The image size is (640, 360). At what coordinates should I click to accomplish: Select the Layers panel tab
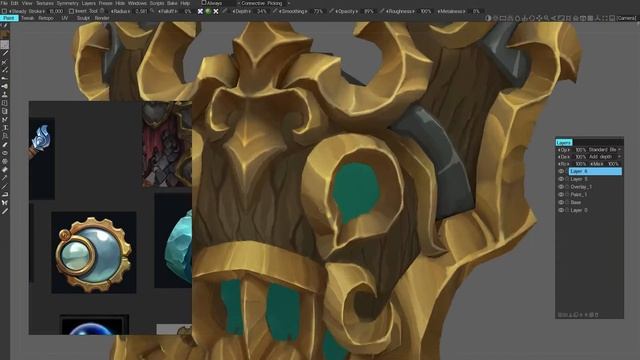point(564,142)
